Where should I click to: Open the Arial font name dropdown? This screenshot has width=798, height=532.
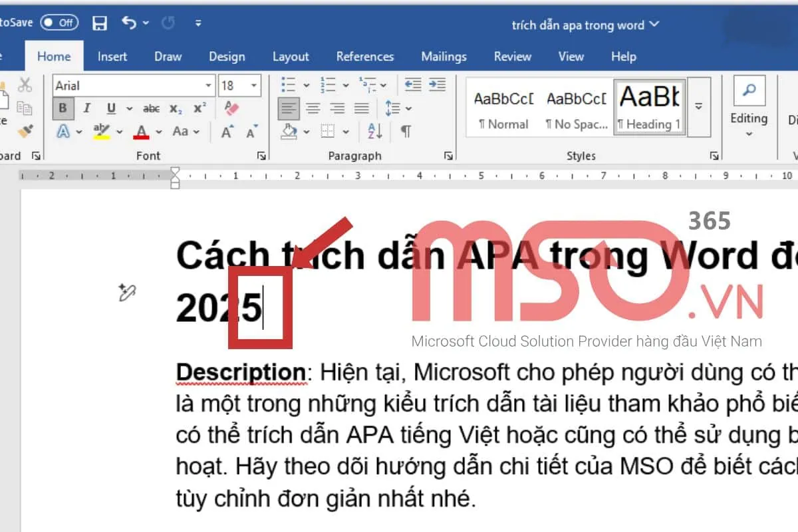[208, 86]
